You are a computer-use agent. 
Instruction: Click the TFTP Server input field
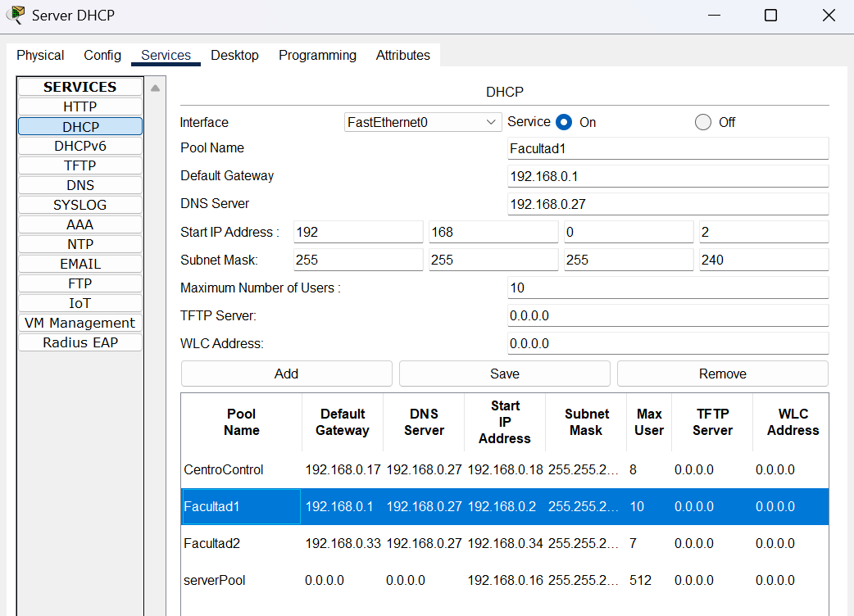click(668, 315)
